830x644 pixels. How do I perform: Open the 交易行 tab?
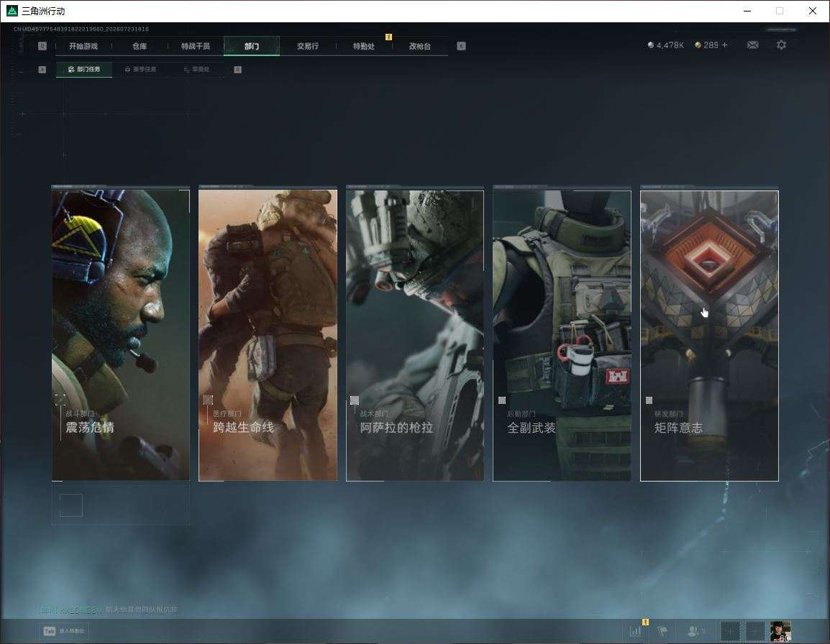click(x=308, y=46)
